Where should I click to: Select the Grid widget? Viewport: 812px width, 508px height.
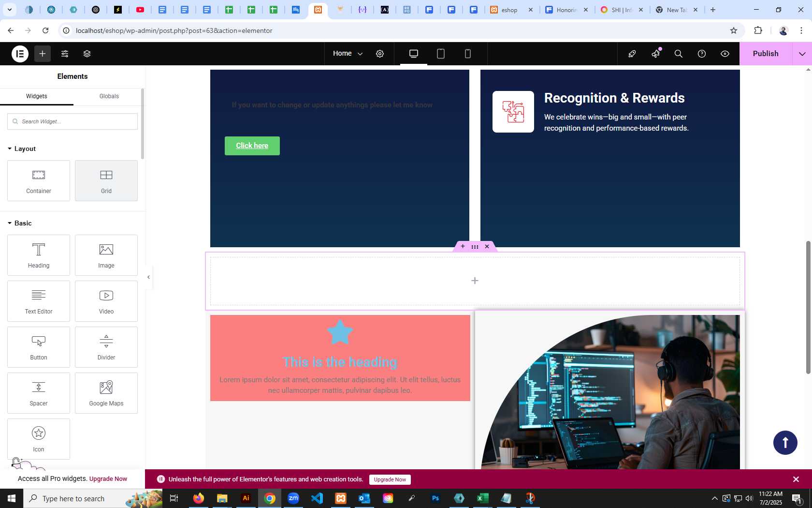click(106, 180)
